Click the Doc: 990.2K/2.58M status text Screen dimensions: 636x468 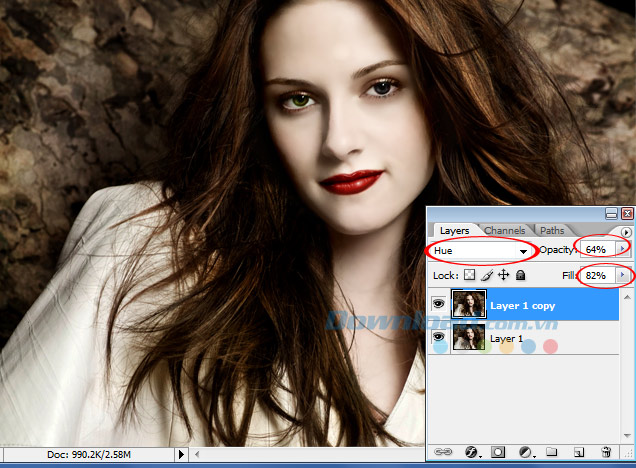[x=89, y=455]
